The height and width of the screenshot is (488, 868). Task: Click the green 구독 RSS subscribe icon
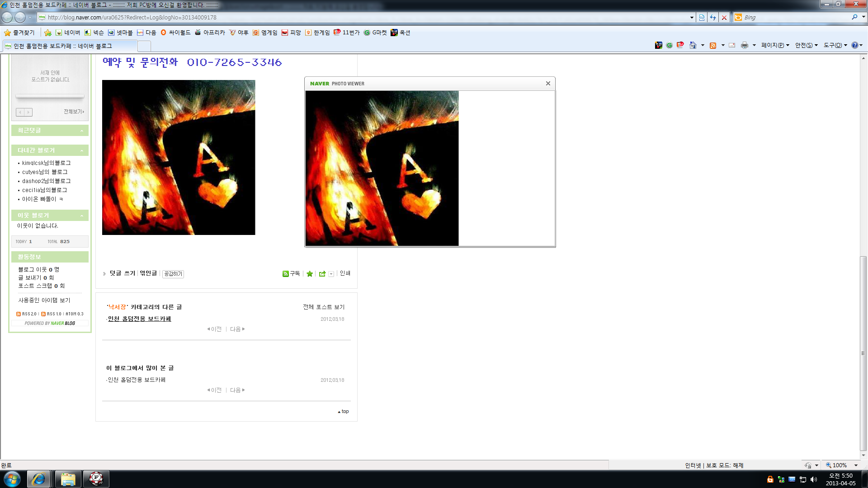285,274
